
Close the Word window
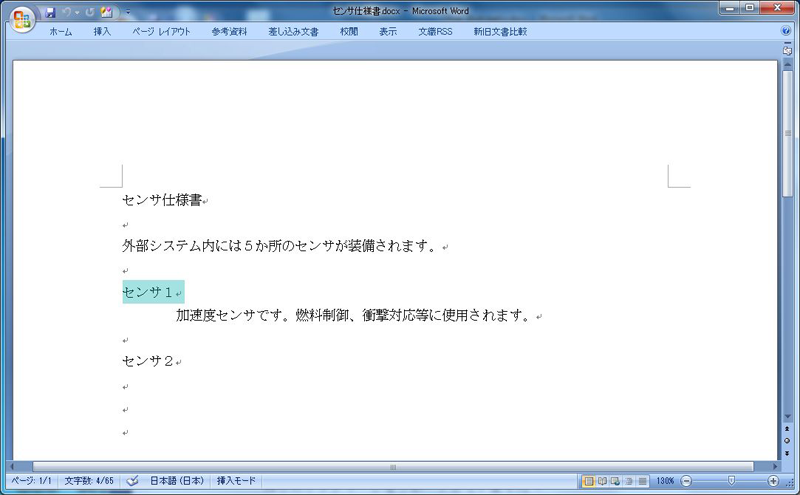[x=777, y=8]
